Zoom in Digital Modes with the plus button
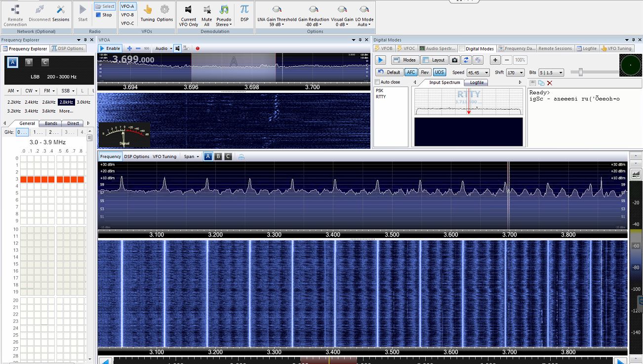The height and width of the screenshot is (364, 643). pyautogui.click(x=496, y=60)
